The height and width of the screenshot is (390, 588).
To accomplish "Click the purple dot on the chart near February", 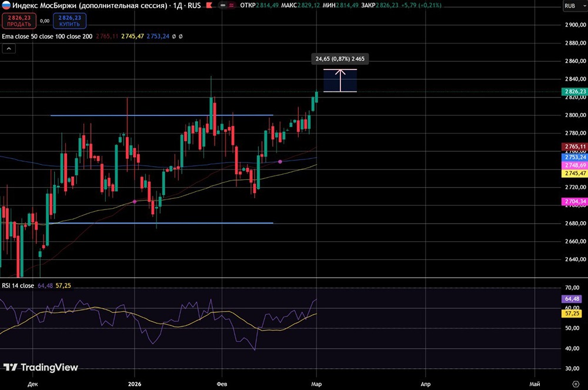I will click(280, 161).
